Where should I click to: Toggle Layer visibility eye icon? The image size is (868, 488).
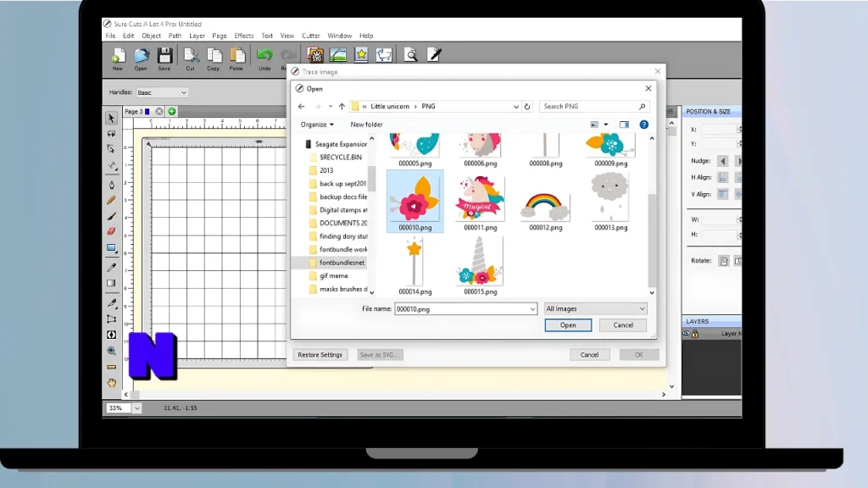687,334
